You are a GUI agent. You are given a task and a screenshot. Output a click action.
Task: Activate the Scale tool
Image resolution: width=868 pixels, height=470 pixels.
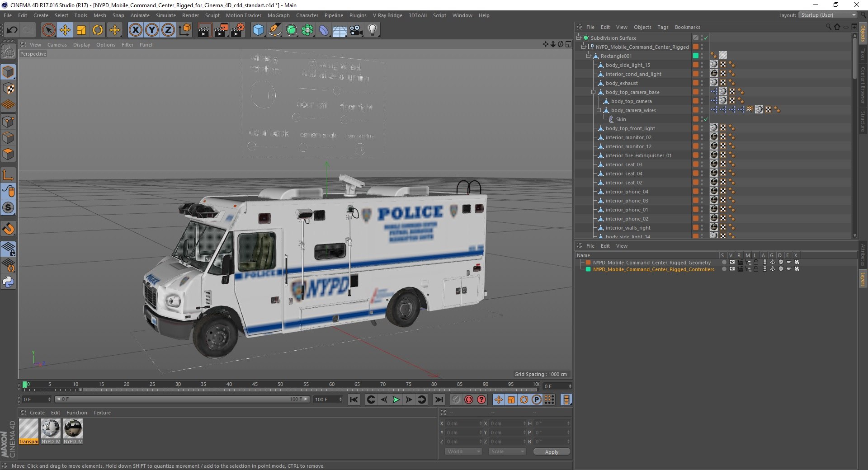[81, 30]
